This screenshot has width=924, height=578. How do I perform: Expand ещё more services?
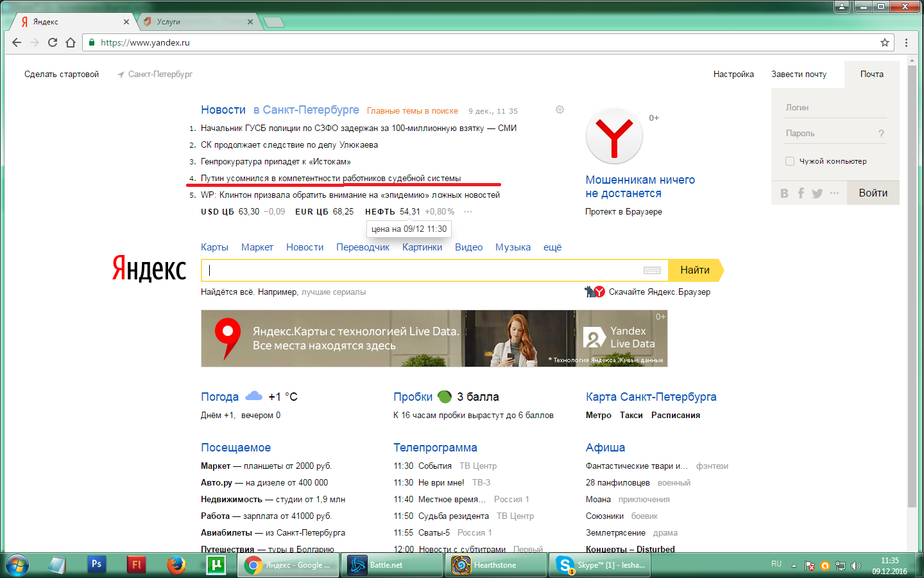552,247
